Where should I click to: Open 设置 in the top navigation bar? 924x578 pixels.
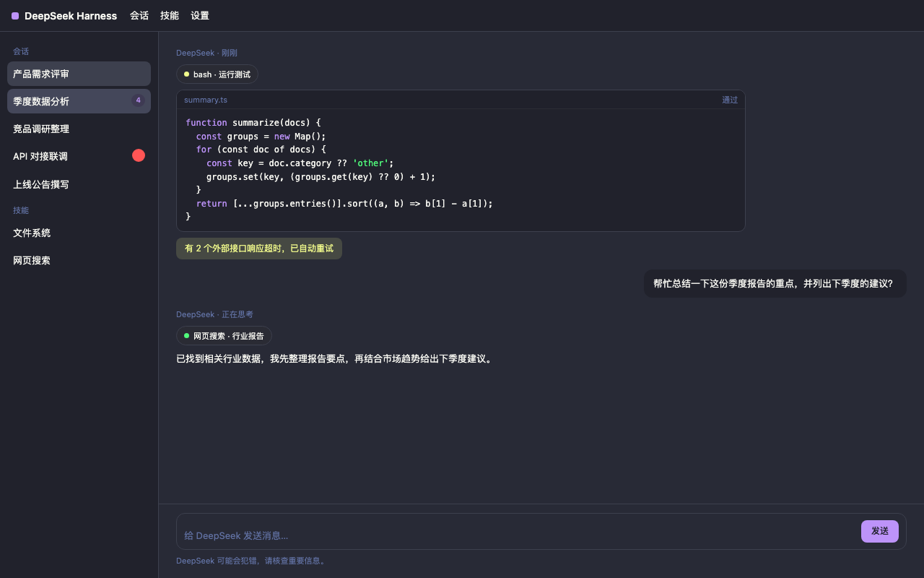point(200,16)
